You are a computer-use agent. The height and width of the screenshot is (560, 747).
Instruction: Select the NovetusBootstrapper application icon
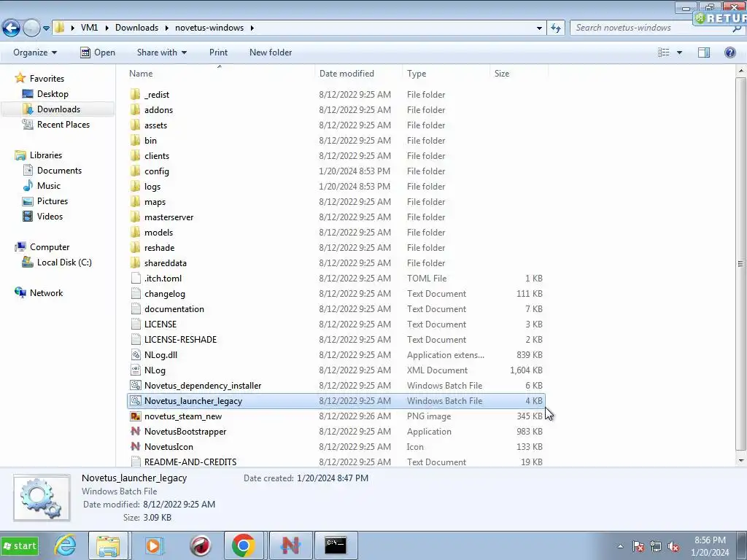[x=135, y=432]
